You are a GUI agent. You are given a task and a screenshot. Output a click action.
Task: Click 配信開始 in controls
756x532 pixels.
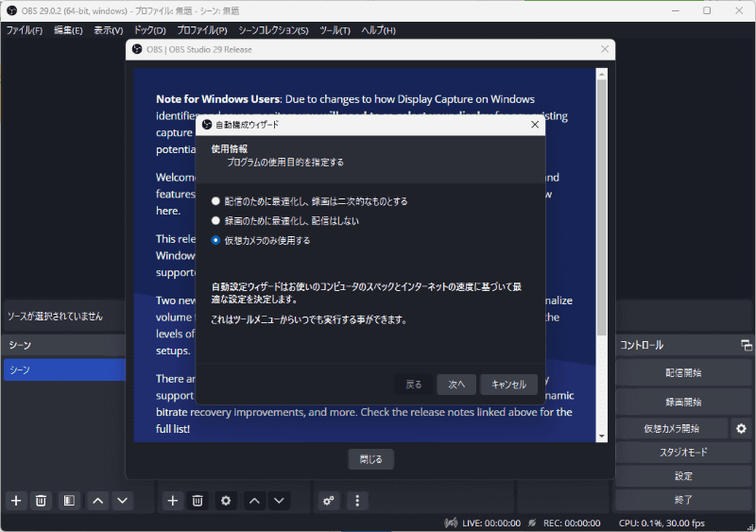click(x=683, y=373)
